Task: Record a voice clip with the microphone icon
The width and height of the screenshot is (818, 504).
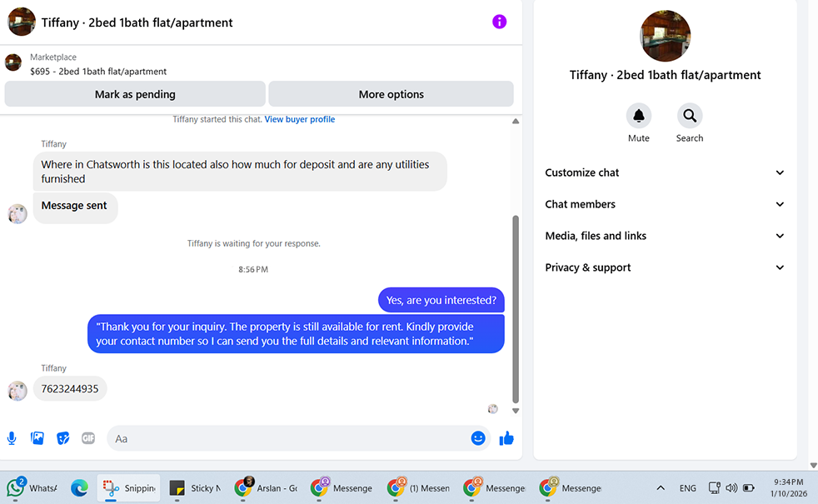Action: [12, 438]
